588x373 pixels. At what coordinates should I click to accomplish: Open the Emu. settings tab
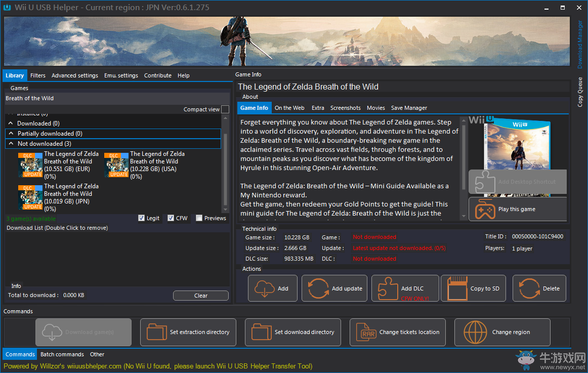point(121,75)
